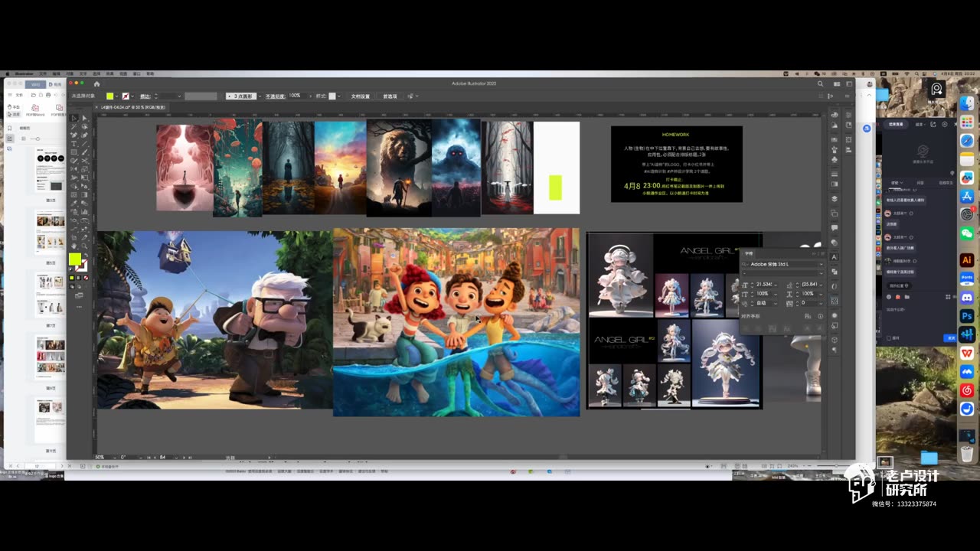The height and width of the screenshot is (551, 980).
Task: Select the Selection (black arrow) tool
Action: 74,118
